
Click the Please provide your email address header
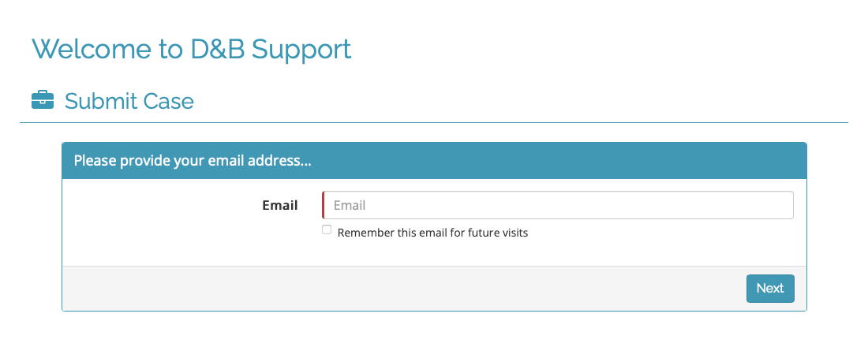click(x=193, y=161)
